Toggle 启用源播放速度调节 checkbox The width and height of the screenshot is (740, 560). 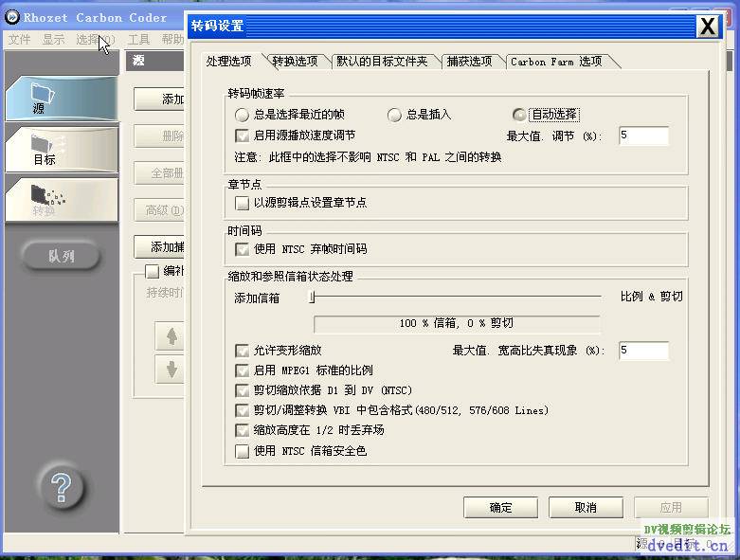pos(243,135)
